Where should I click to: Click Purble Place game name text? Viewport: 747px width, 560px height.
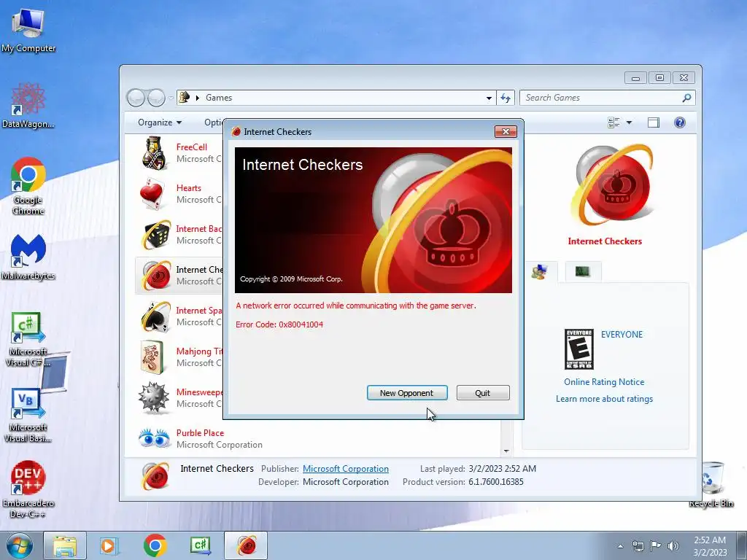tap(200, 433)
